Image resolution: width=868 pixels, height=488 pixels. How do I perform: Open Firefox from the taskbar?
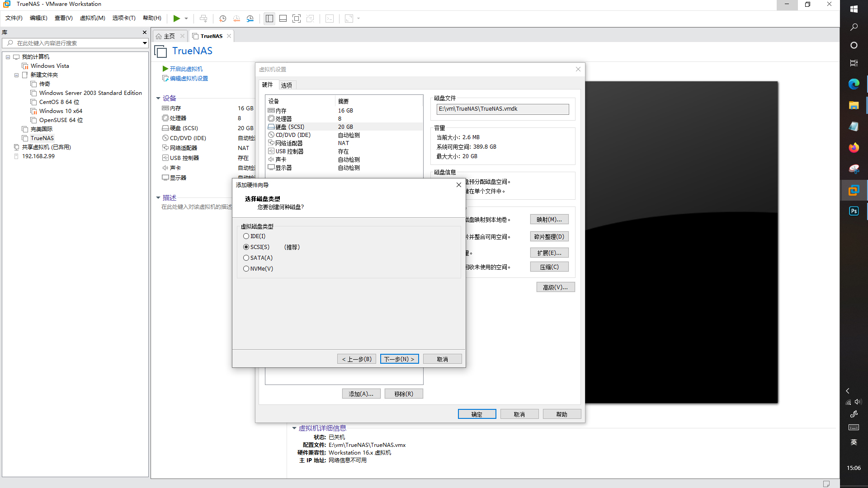(x=854, y=148)
